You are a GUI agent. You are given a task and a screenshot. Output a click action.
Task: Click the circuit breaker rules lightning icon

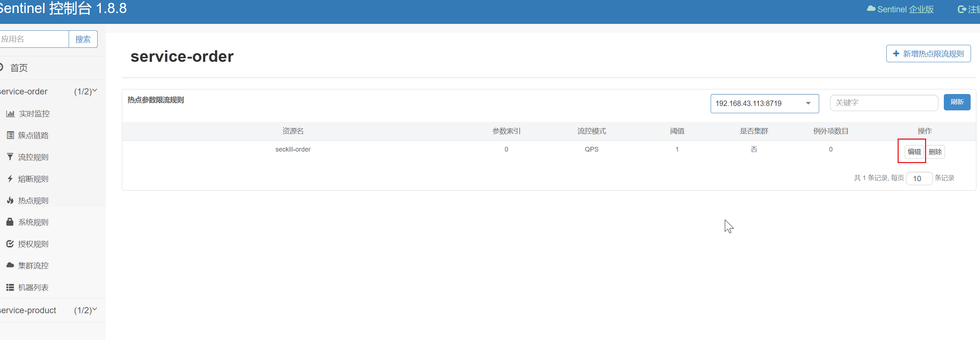(x=10, y=179)
